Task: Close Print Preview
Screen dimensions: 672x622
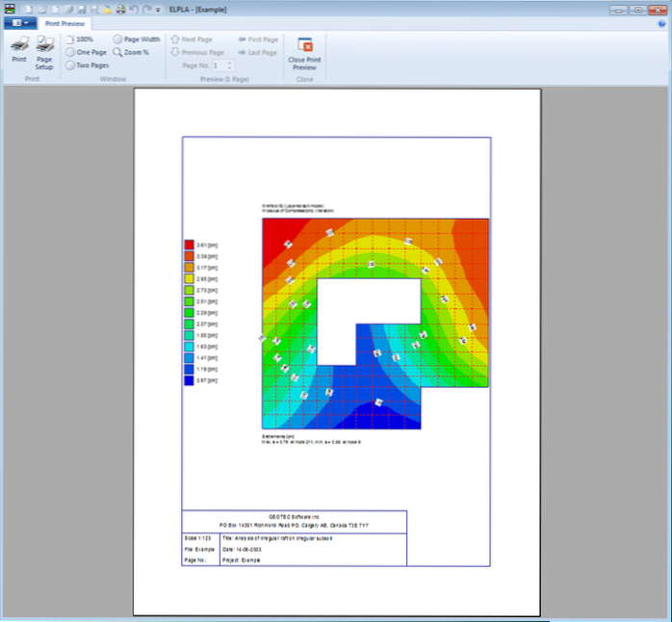Action: tap(304, 52)
